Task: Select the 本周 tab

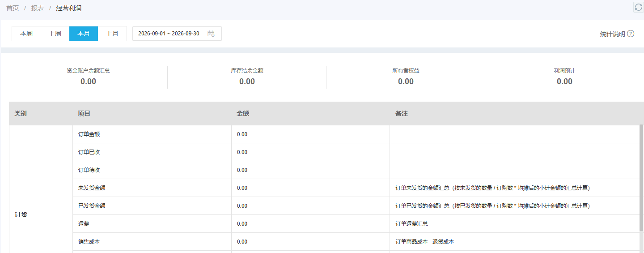Action: click(26, 34)
